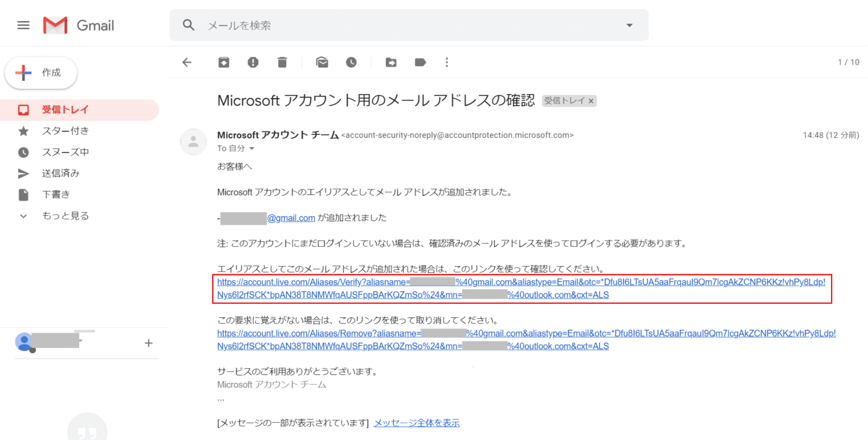Click the inbox tray sidebar icon
This screenshot has height=440, width=868.
24,110
